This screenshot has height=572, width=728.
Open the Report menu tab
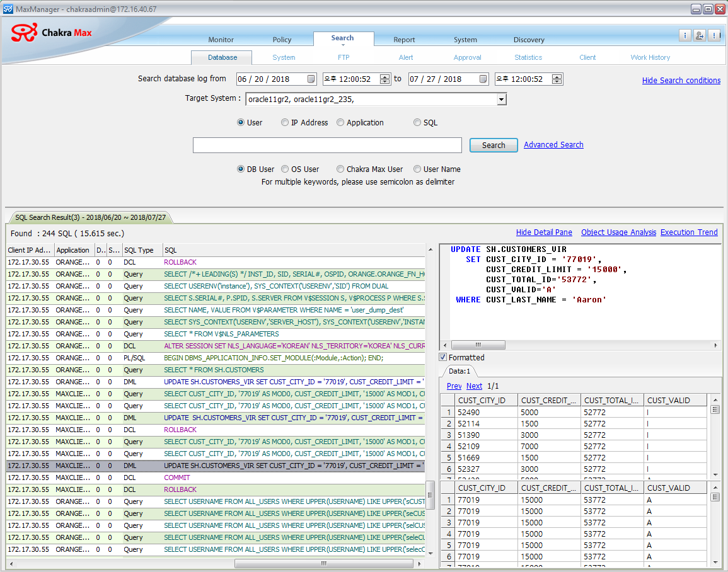[404, 40]
